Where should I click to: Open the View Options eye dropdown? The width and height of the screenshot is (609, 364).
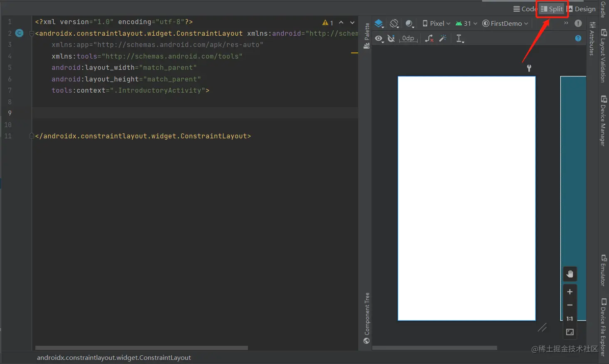(379, 39)
